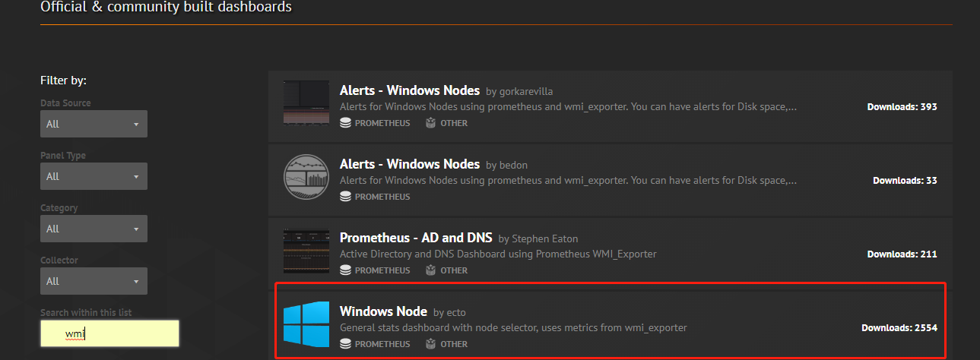Screen dimensions: 980x360
Task: Click the Official & community built dashboards heading
Action: point(166,8)
